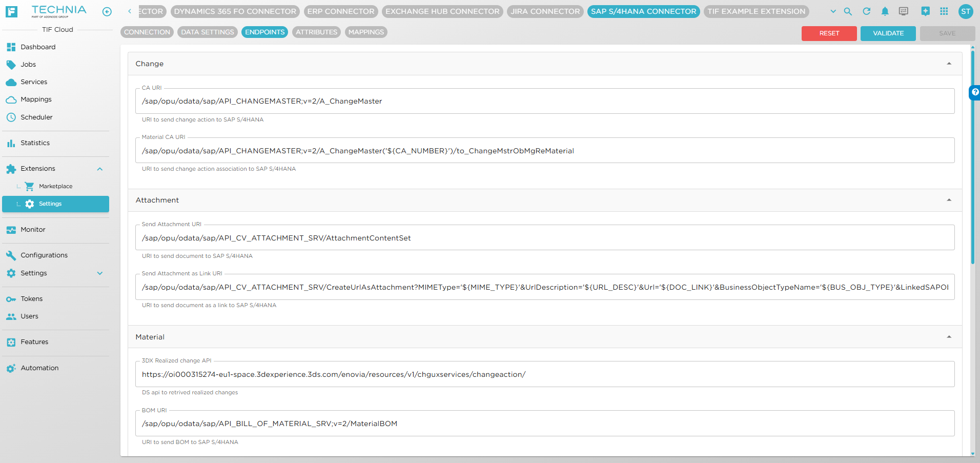Collapse the Attachment section
The width and height of the screenshot is (980, 463).
949,200
